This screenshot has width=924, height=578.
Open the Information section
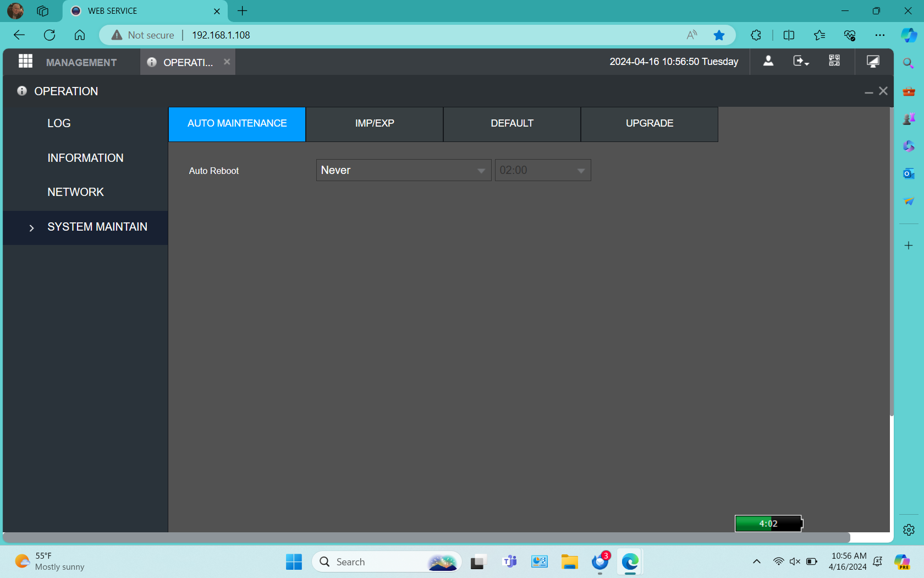coord(85,158)
